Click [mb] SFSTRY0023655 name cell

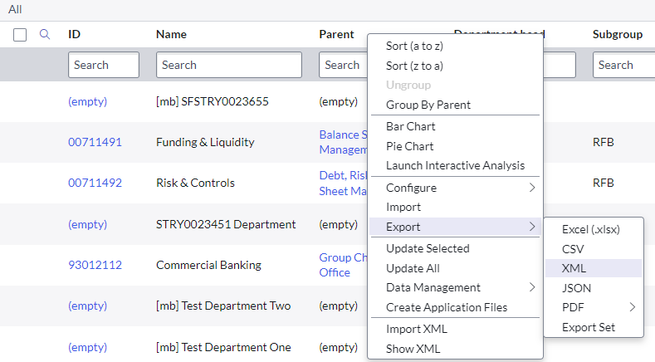(212, 101)
